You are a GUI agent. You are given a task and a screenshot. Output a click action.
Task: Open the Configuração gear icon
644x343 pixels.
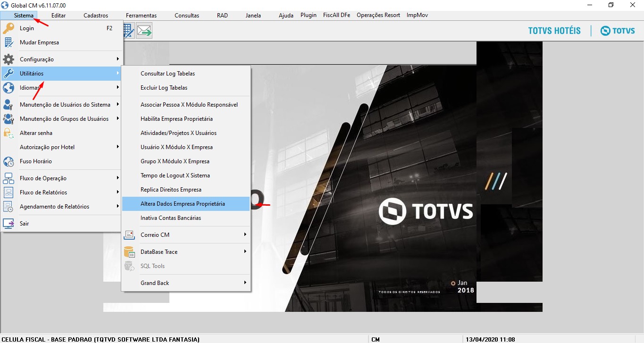pos(8,59)
